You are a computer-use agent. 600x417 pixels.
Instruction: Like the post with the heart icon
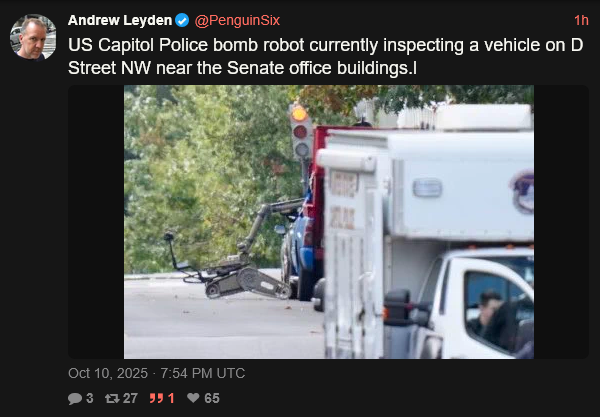coord(193,398)
